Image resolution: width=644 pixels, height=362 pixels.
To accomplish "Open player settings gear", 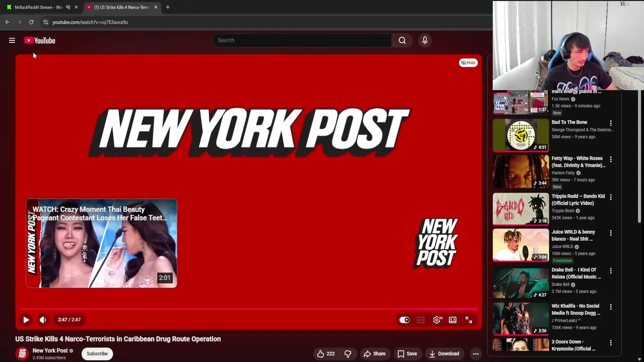I will (437, 320).
